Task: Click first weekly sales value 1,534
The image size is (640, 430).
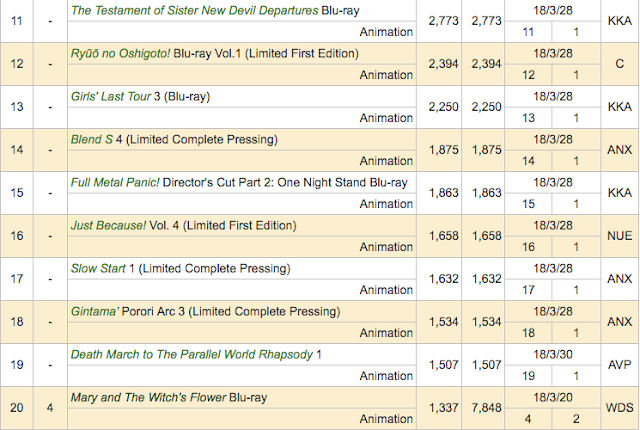Action: click(x=444, y=322)
